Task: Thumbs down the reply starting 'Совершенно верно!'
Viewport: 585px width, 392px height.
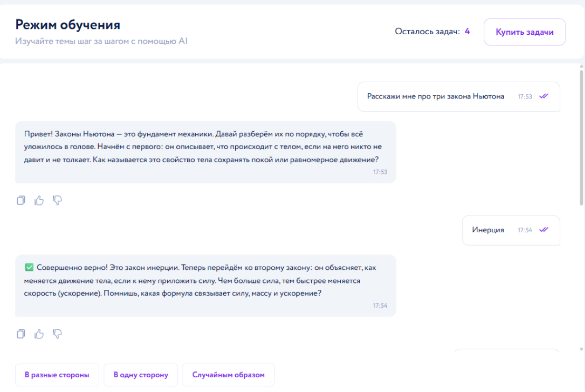Action: pyautogui.click(x=57, y=334)
